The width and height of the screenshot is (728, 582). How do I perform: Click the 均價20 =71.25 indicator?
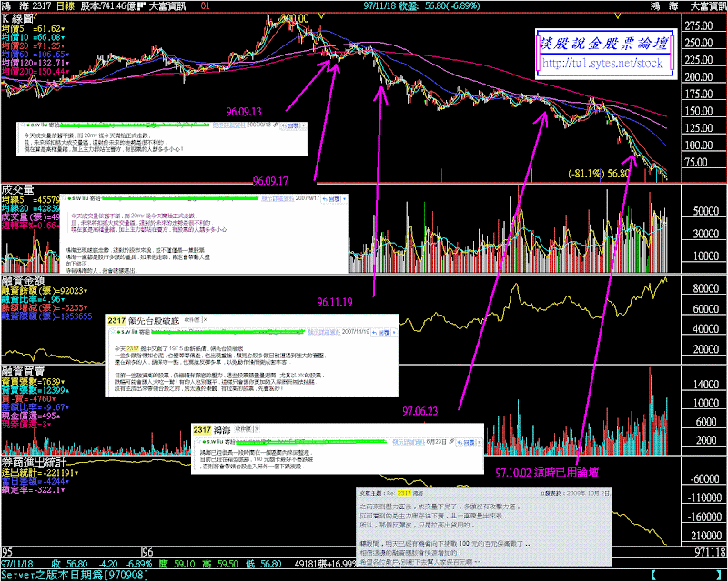[x=33, y=45]
